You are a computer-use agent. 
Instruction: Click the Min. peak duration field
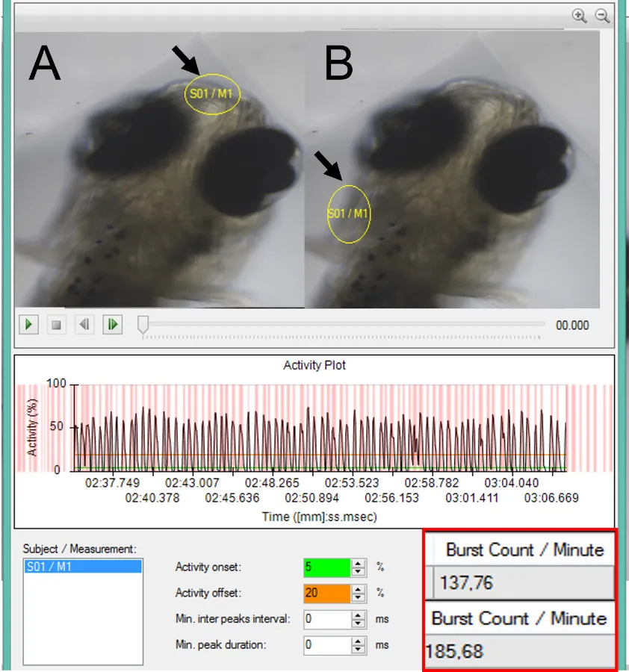click(326, 645)
